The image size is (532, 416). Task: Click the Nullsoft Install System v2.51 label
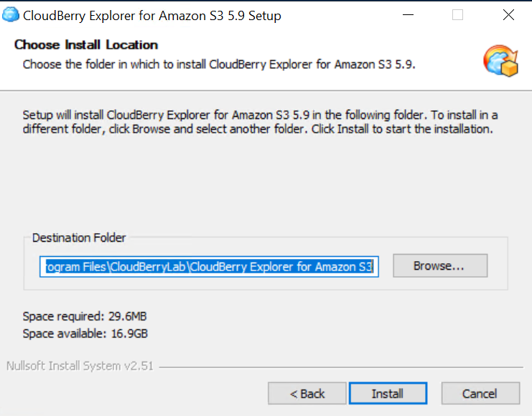(x=79, y=366)
